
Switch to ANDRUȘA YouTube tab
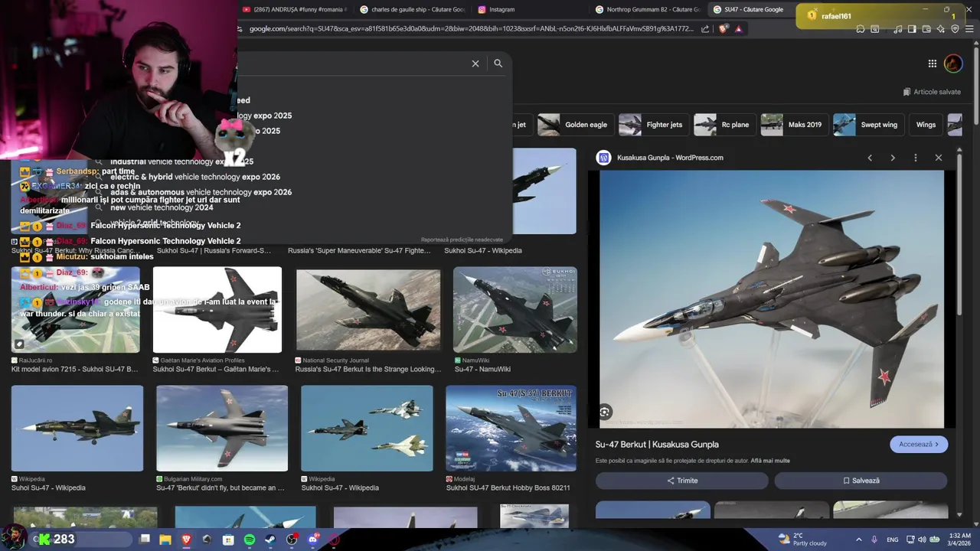[295, 9]
